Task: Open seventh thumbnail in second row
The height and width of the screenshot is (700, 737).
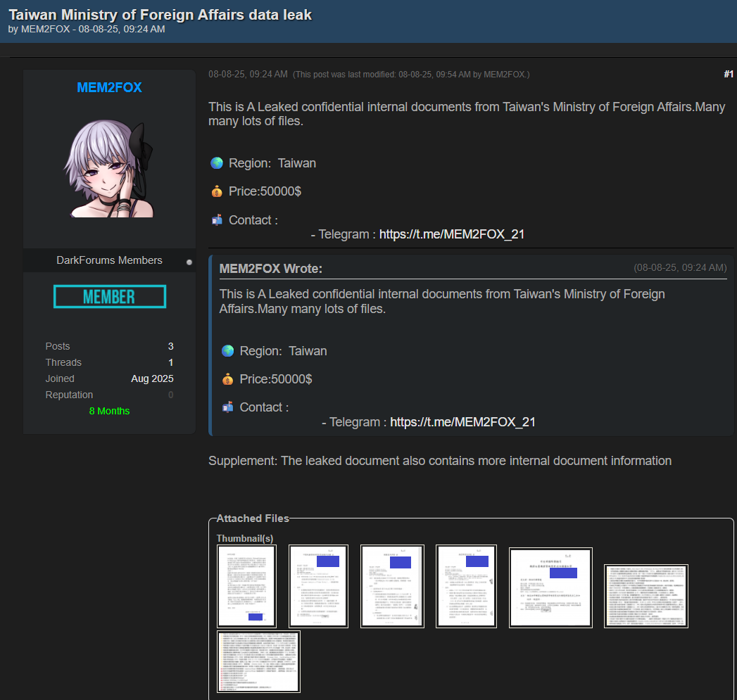Action: [x=258, y=661]
